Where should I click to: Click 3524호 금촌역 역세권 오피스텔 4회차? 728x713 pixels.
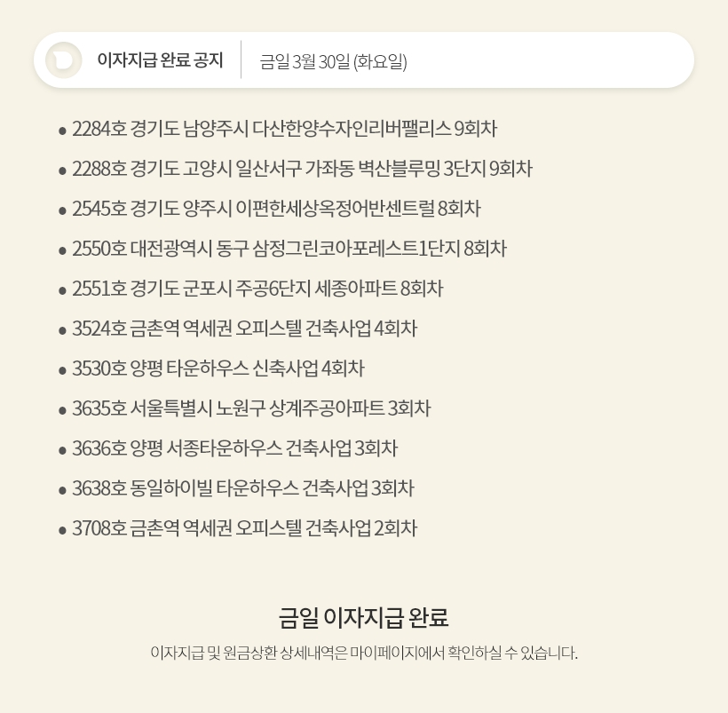click(244, 329)
